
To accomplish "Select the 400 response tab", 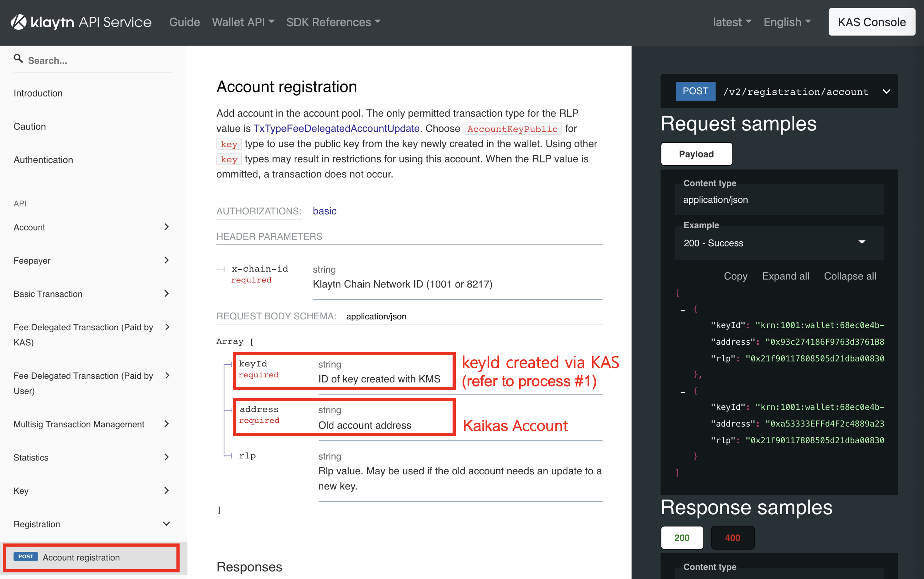I will pos(732,537).
